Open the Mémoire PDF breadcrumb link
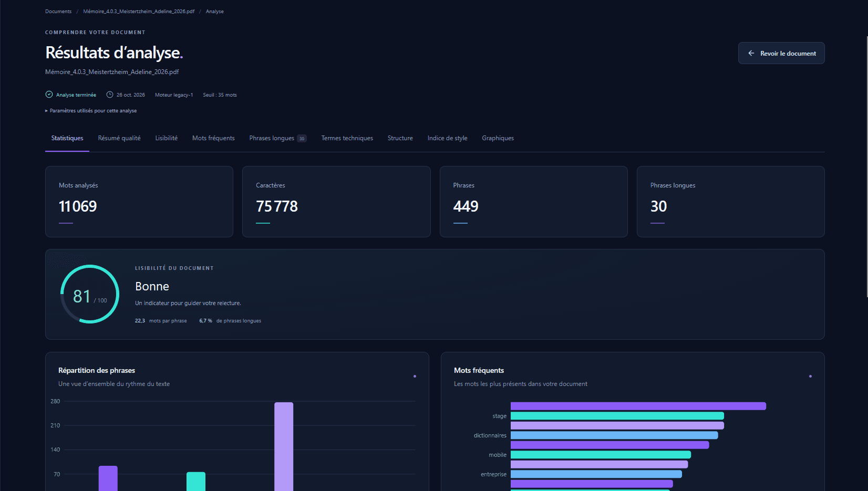Image resolution: width=868 pixels, height=491 pixels. 139,11
